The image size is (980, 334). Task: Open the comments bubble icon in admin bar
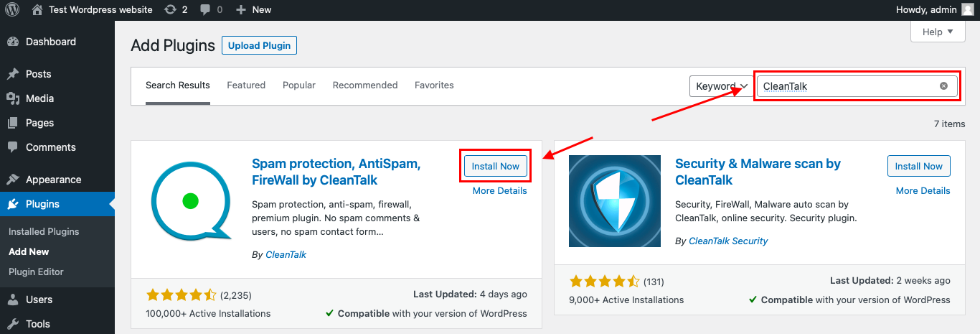tap(206, 9)
